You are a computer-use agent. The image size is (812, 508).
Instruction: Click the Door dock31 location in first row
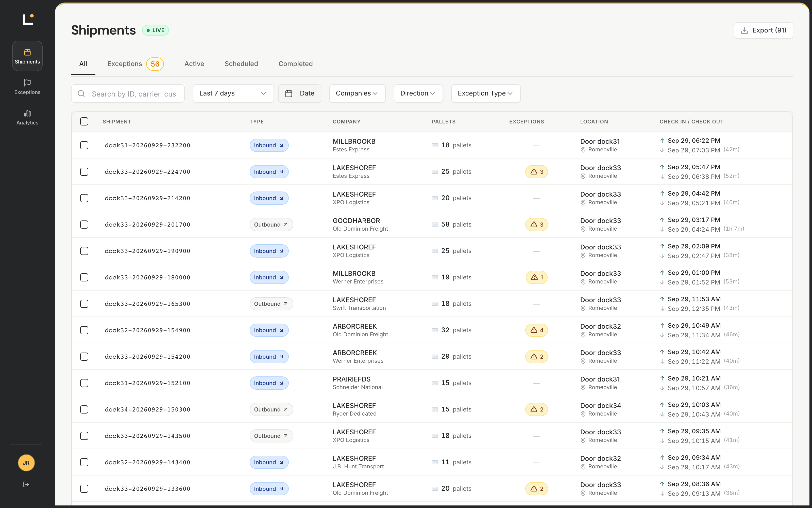coord(600,141)
